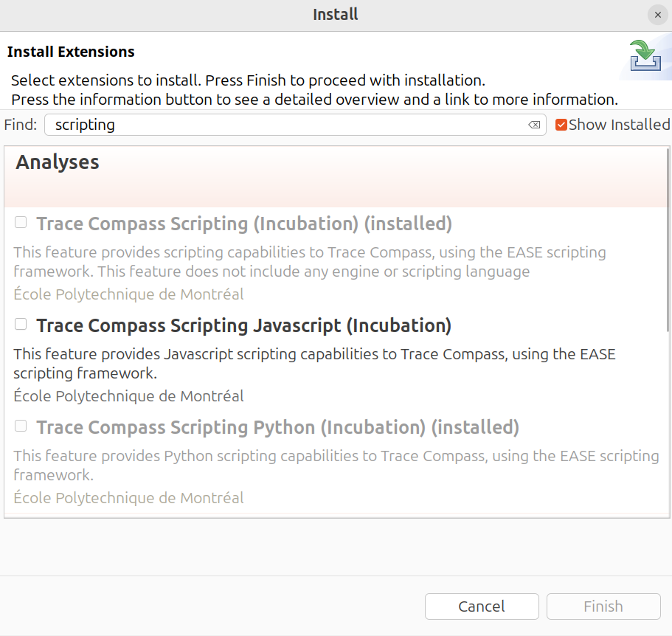Uncheck the Show Installed checkbox
The height and width of the screenshot is (636, 672).
561,125
